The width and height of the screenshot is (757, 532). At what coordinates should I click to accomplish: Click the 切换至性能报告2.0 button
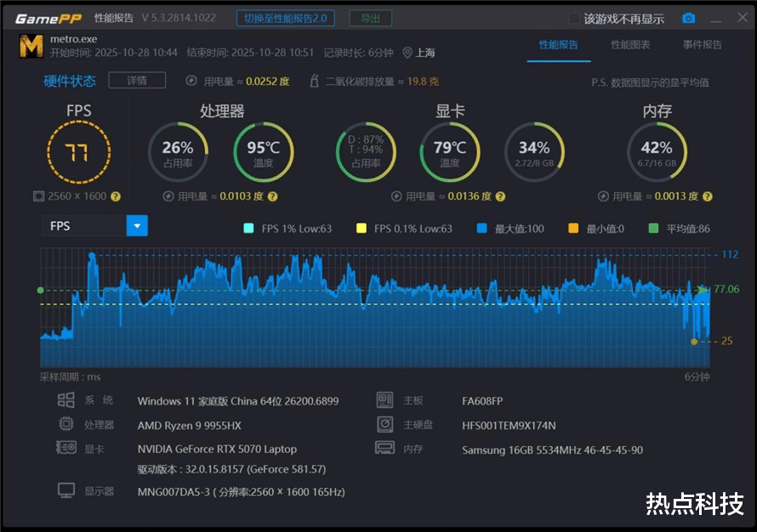tap(285, 19)
